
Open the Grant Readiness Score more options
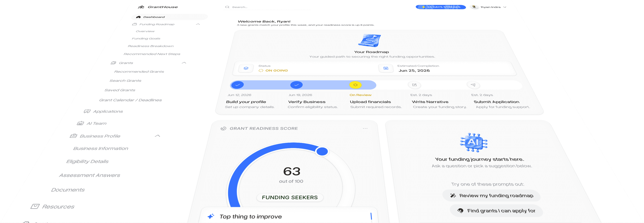[365, 128]
